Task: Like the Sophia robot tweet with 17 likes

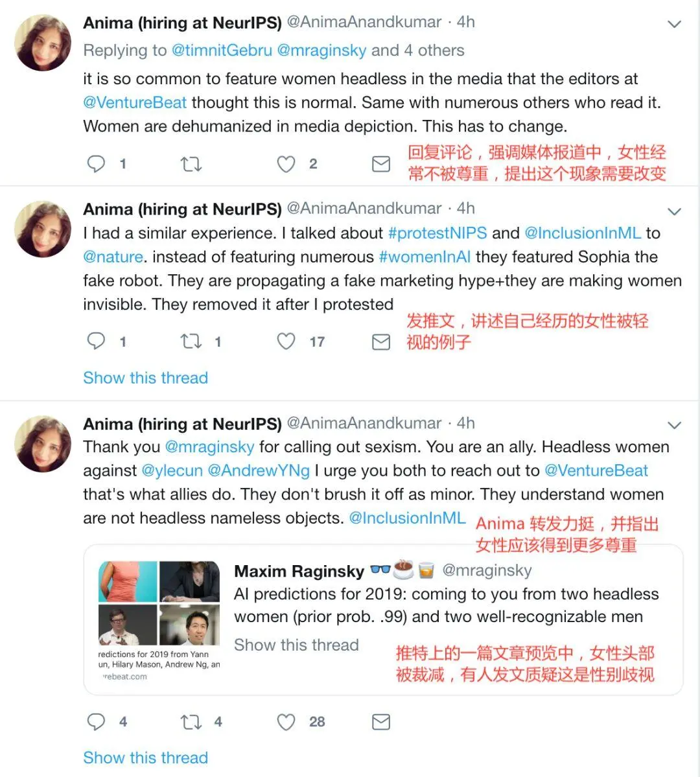Action: pyautogui.click(x=286, y=342)
